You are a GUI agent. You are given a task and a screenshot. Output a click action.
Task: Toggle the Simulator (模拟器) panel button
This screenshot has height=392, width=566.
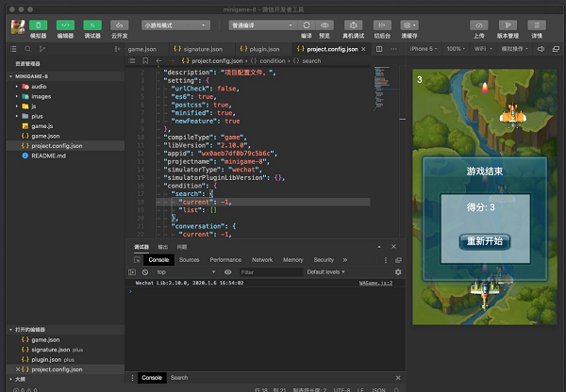39,25
